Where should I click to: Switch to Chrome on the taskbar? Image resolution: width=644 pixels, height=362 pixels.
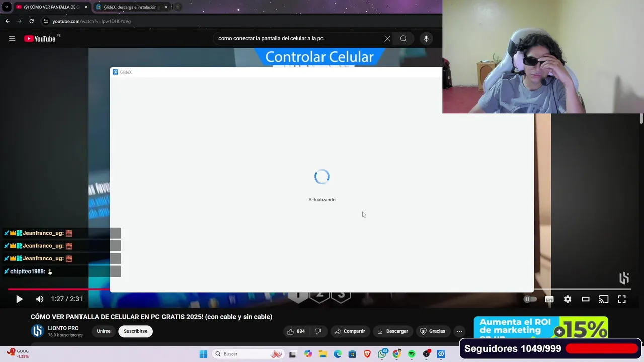point(397,354)
